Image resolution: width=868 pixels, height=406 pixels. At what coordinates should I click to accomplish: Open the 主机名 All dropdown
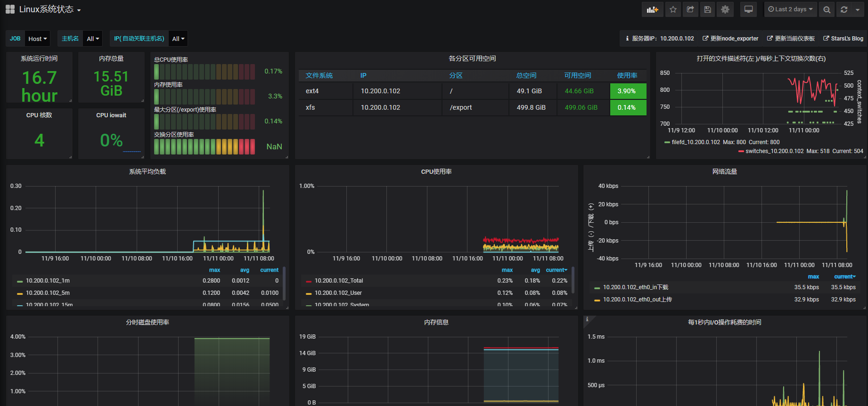tap(93, 39)
